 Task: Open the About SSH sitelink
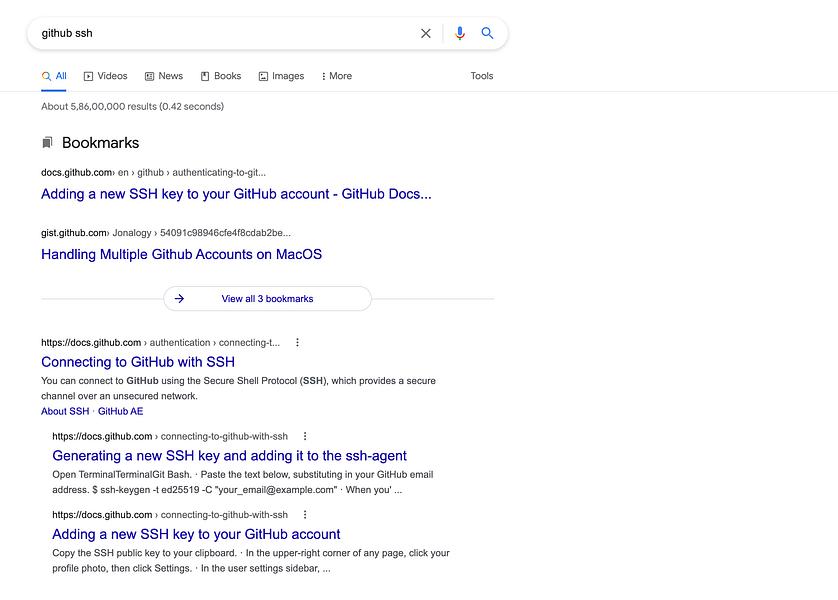(65, 411)
